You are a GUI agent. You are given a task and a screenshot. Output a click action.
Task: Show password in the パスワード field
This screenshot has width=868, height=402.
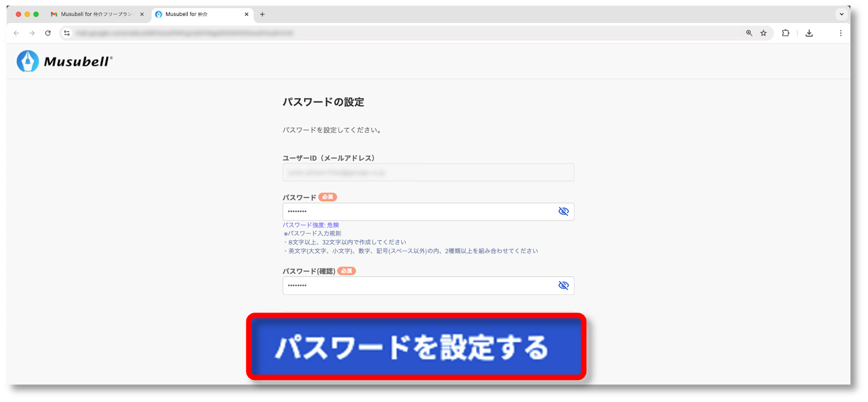point(563,212)
